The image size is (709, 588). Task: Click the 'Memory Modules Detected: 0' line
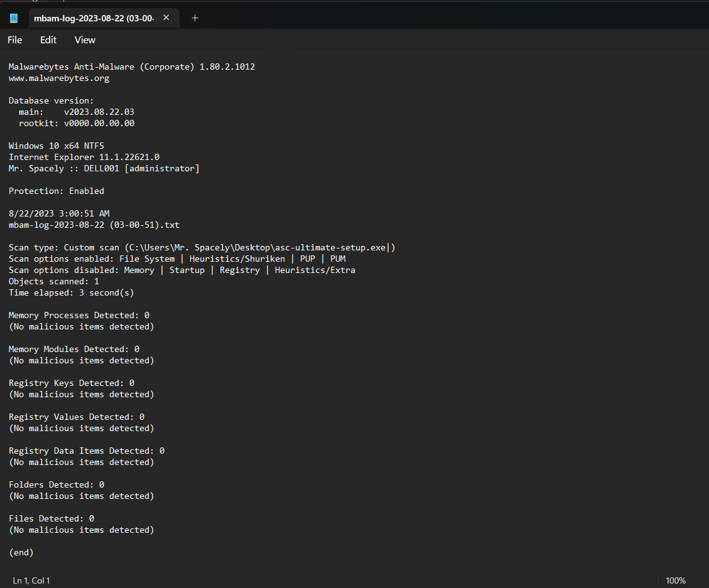point(74,349)
